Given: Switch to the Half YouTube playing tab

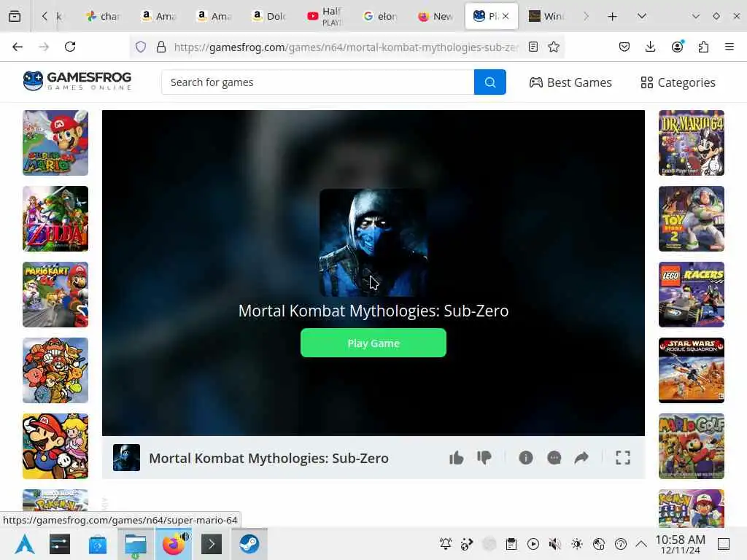Looking at the screenshot, I should [x=325, y=16].
